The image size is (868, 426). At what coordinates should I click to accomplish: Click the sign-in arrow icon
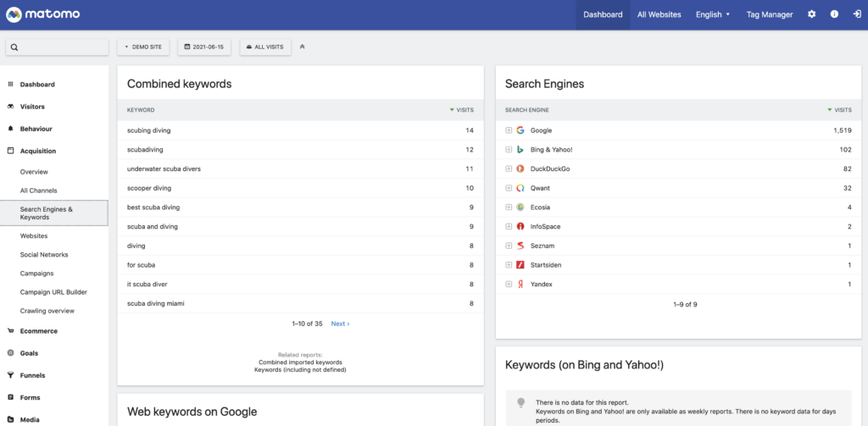(857, 15)
